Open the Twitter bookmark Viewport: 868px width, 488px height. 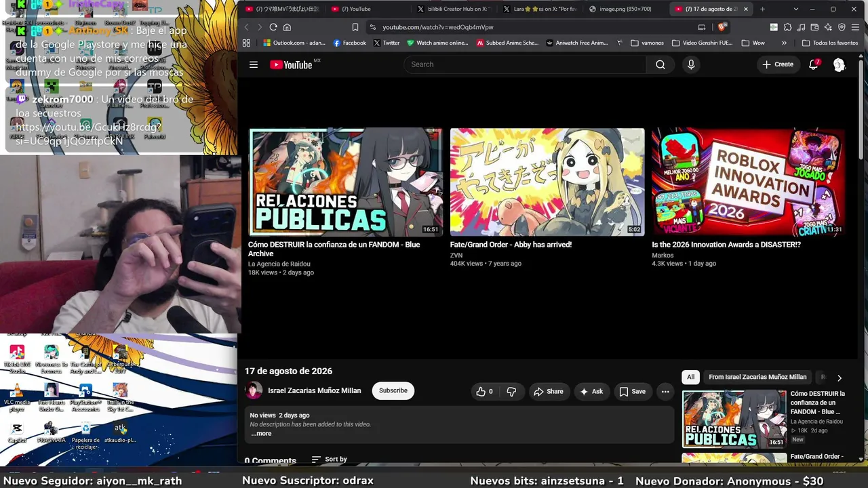pyautogui.click(x=387, y=43)
